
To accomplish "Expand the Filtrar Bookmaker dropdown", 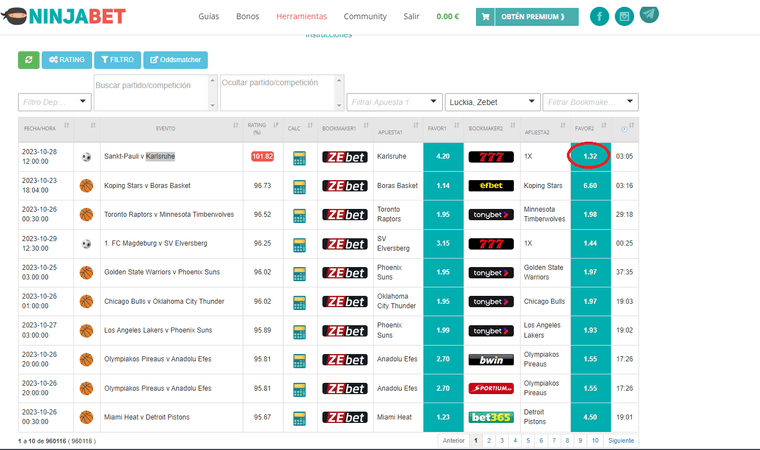I will tap(590, 102).
